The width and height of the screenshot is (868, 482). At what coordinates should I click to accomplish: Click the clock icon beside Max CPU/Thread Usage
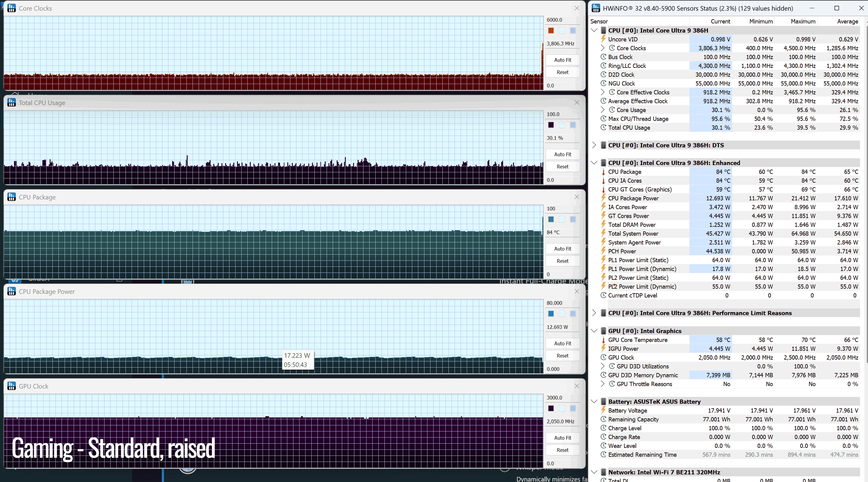[x=604, y=118]
